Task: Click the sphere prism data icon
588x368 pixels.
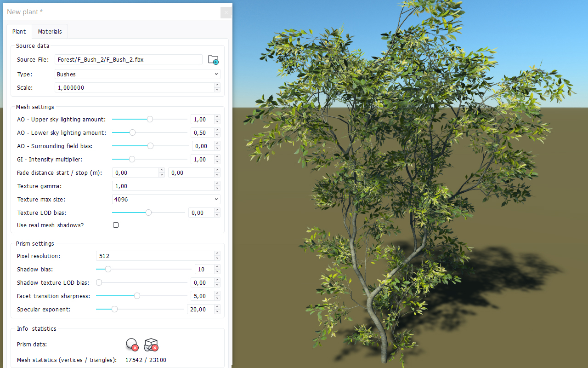Action: 132,344
